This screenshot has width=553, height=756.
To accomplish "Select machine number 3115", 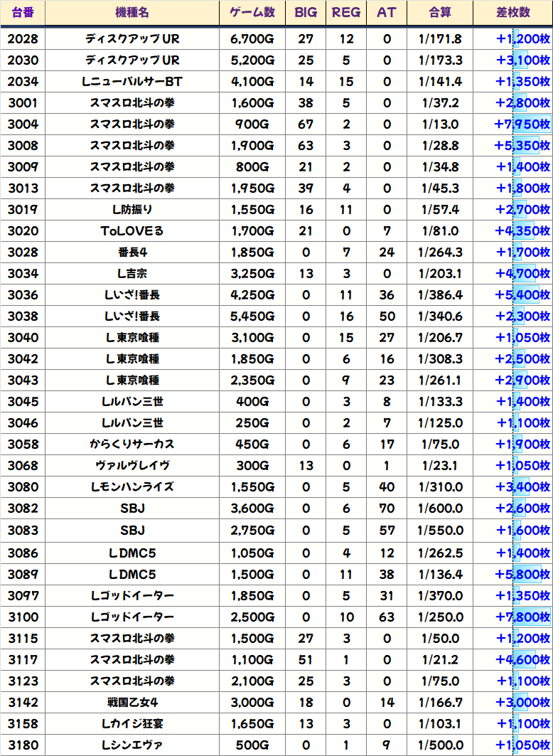I will (23, 639).
